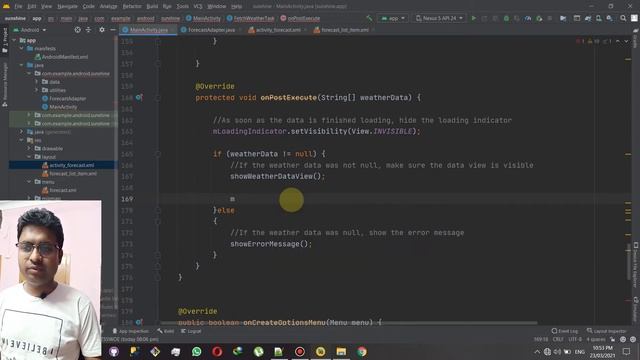Open WhatsApp from the taskbar
Viewport: 640px width, 360px height.
(x=196, y=351)
